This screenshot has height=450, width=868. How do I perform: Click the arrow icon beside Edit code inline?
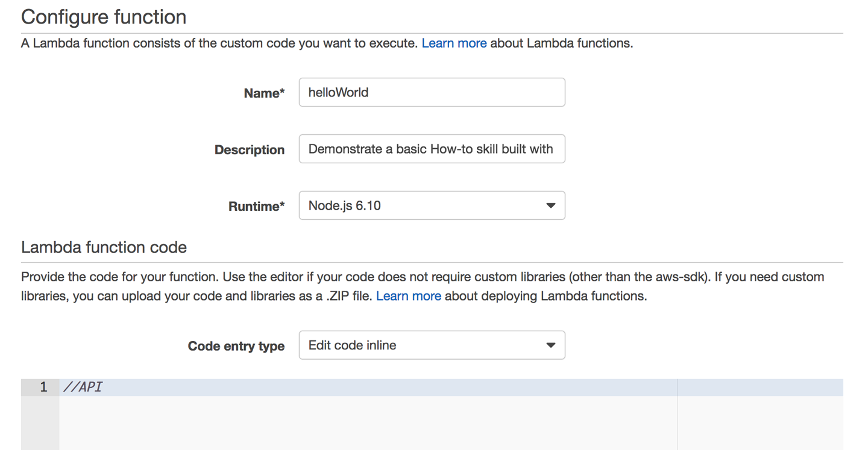pyautogui.click(x=550, y=345)
